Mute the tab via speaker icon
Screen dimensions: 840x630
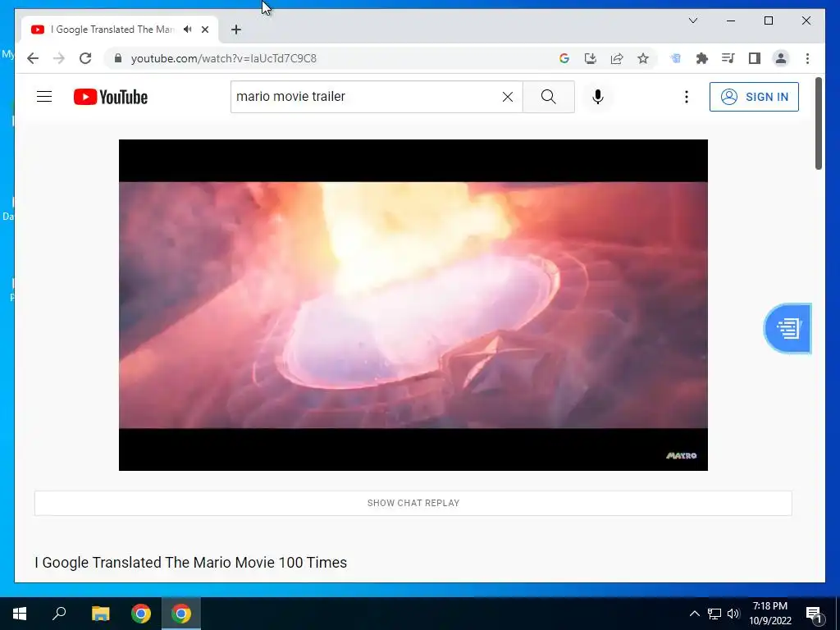188,30
